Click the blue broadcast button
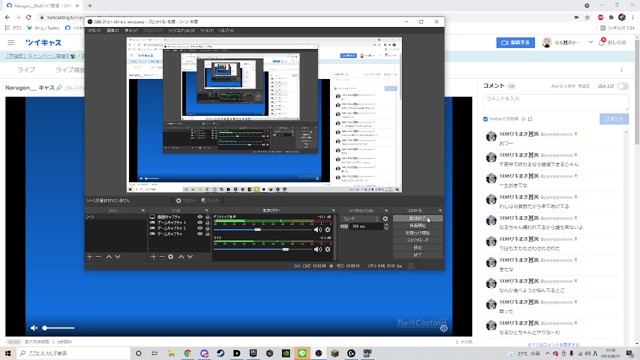The width and height of the screenshot is (640, 360). coord(515,42)
